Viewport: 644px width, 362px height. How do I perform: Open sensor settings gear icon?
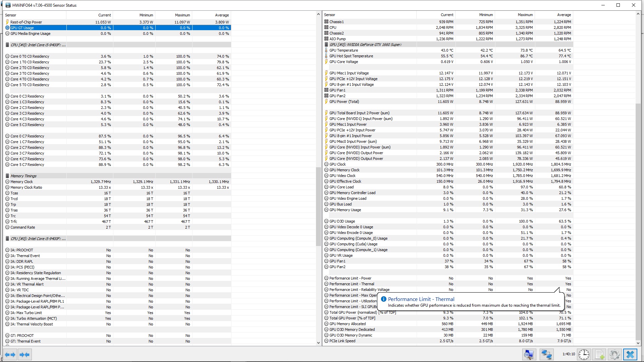pyautogui.click(x=614, y=354)
